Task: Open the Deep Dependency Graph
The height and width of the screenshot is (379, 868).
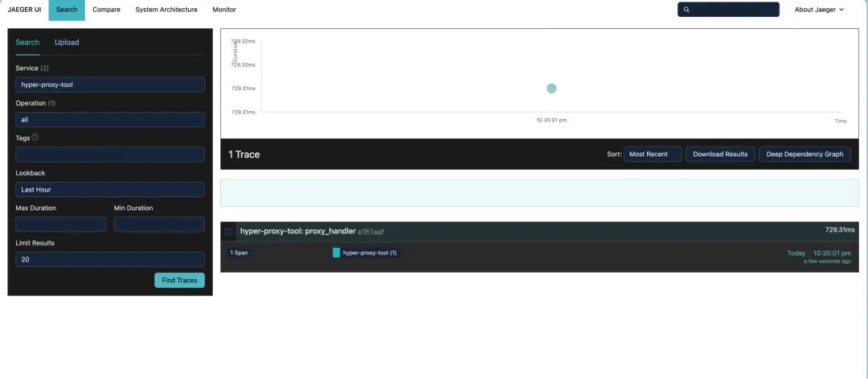Action: (805, 154)
